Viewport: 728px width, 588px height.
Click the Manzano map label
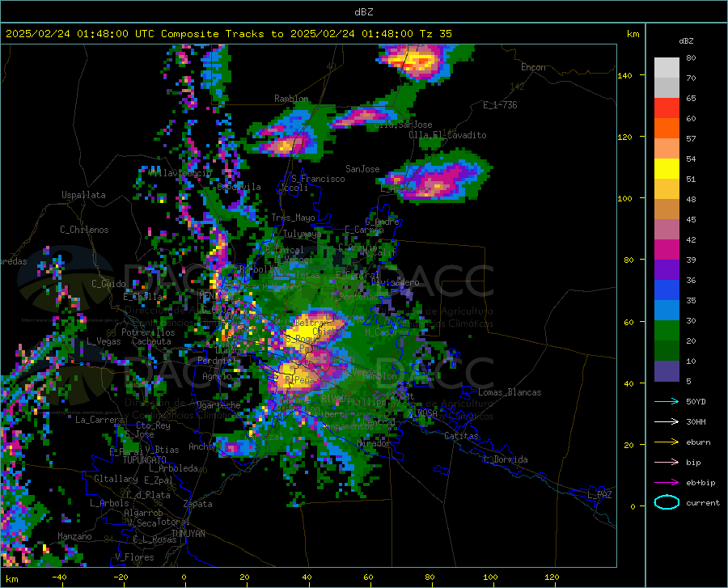74,536
